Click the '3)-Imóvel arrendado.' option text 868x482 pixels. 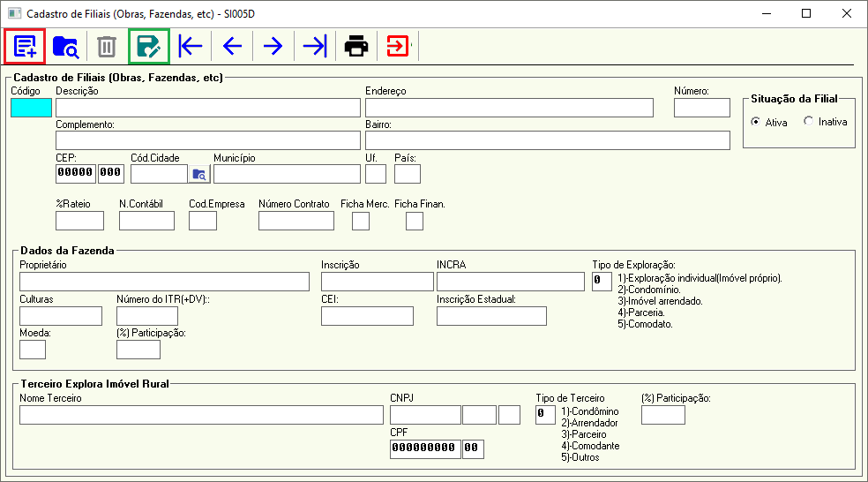click(x=660, y=301)
